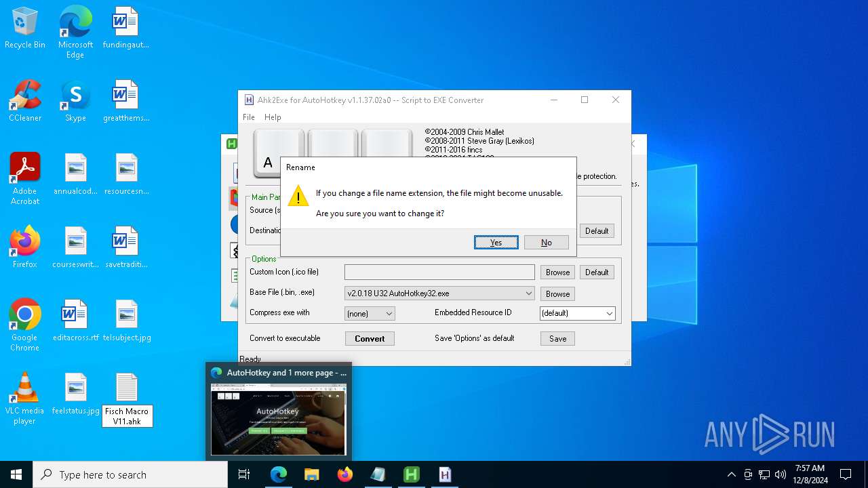Open VLC media player desktop shortcut

coord(25,399)
